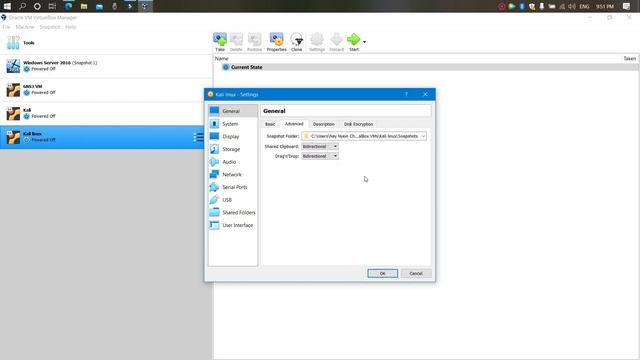Open the Snapshot menu
Image resolution: width=640 pixels, height=360 pixels.
click(50, 27)
